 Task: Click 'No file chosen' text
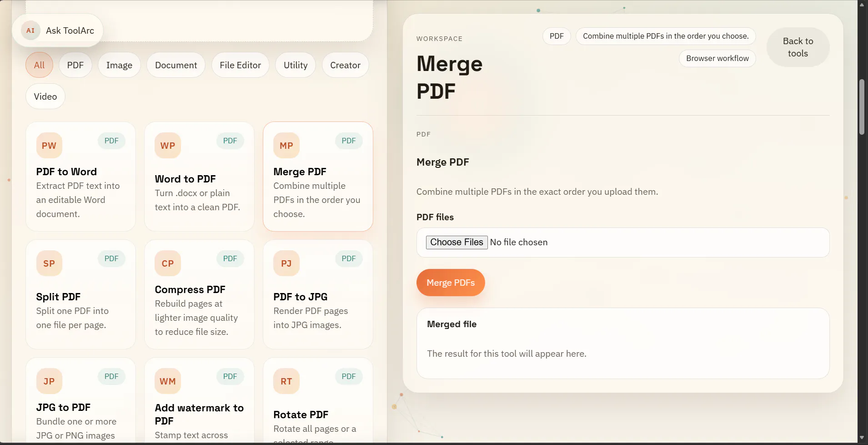point(519,242)
